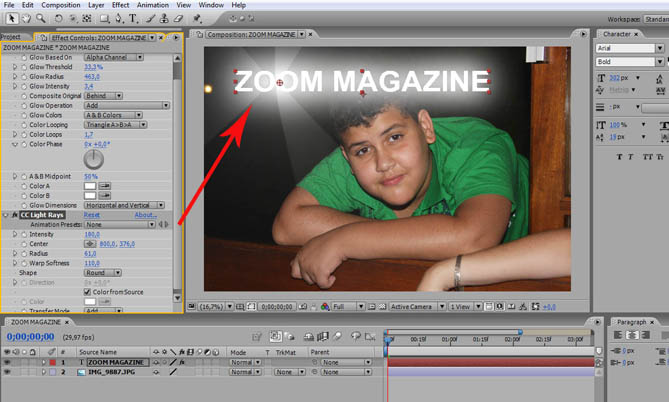
Task: Select the Pen tool
Action: coord(118,18)
